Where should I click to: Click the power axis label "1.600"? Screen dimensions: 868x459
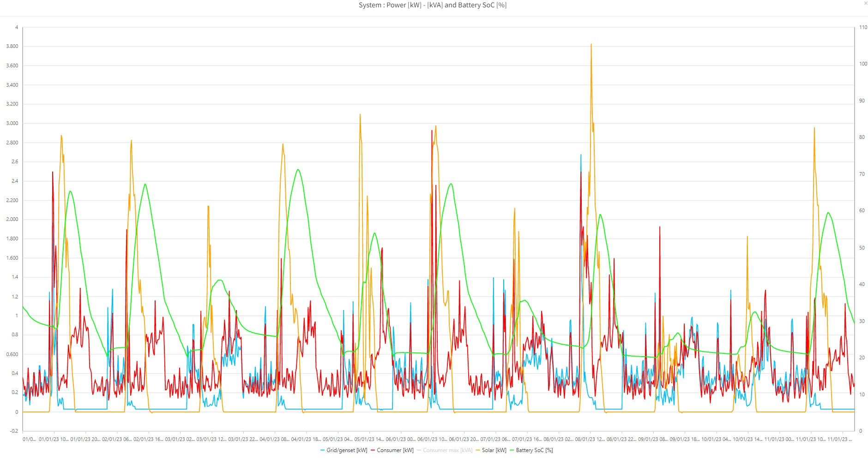tap(12, 258)
